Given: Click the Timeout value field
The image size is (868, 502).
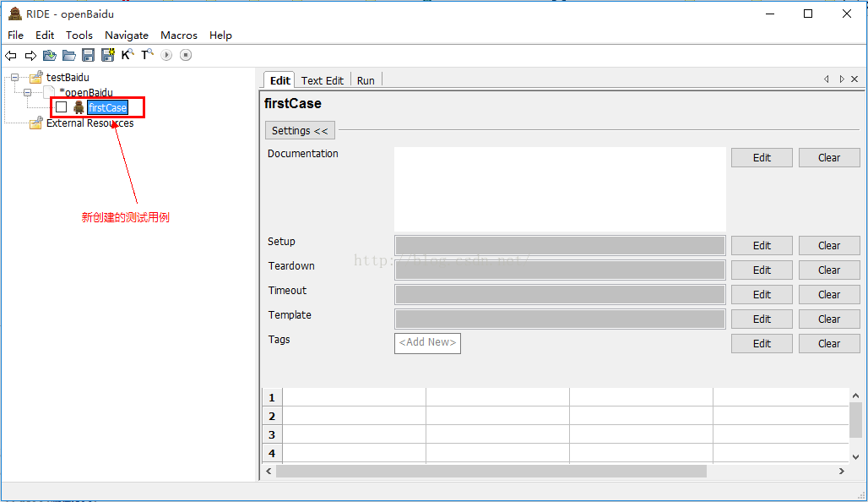Looking at the screenshot, I should pos(560,294).
